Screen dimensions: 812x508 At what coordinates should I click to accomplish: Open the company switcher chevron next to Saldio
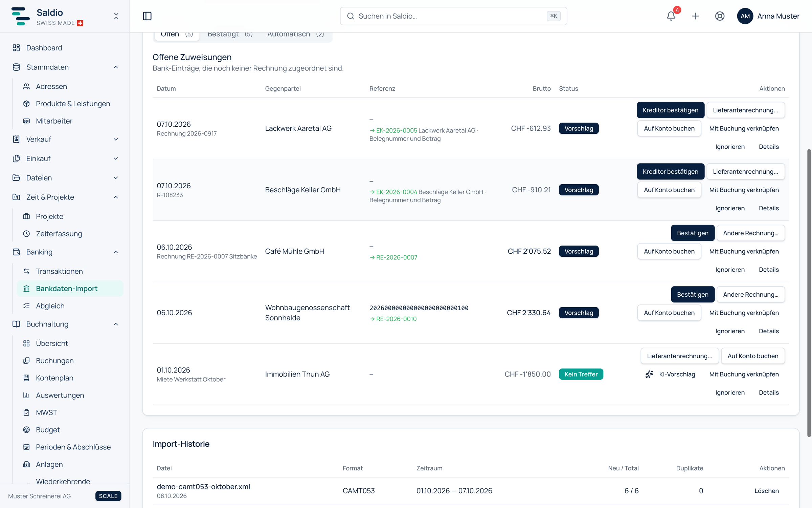[x=116, y=16]
